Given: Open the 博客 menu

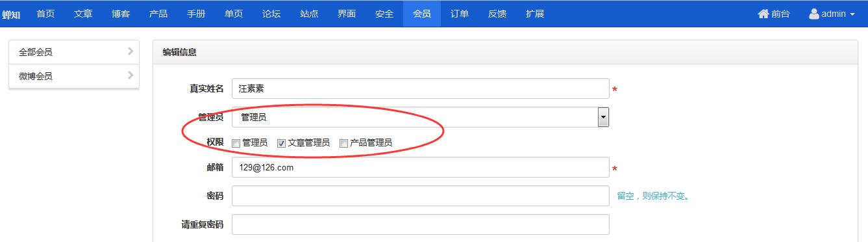Looking at the screenshot, I should 121,14.
